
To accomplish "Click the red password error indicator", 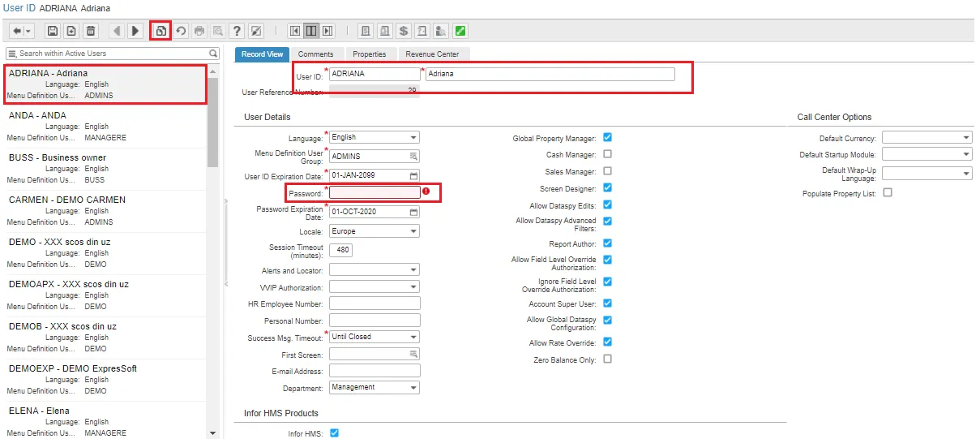I will [426, 192].
